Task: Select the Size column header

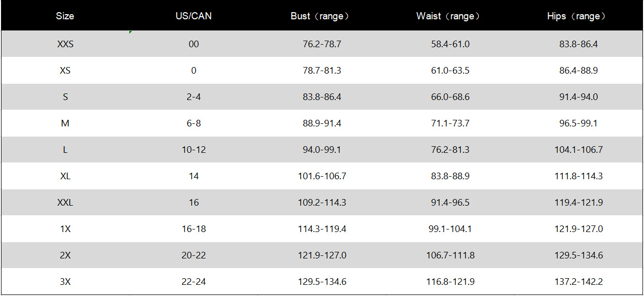Action: 65,16
